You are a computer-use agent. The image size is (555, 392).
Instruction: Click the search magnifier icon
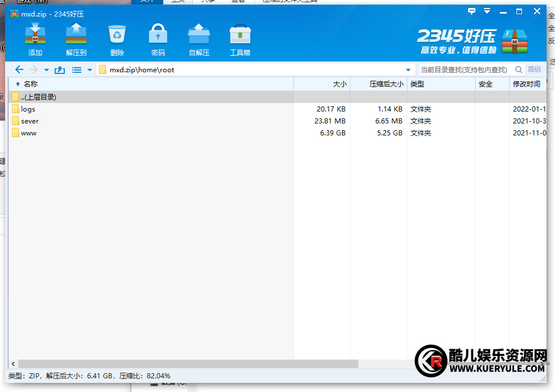pos(519,70)
